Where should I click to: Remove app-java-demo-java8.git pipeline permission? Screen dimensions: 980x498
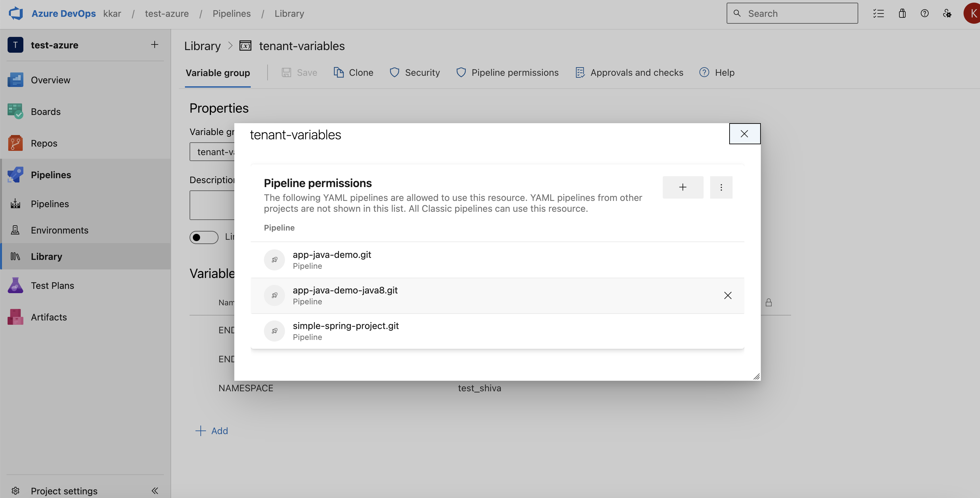727,295
